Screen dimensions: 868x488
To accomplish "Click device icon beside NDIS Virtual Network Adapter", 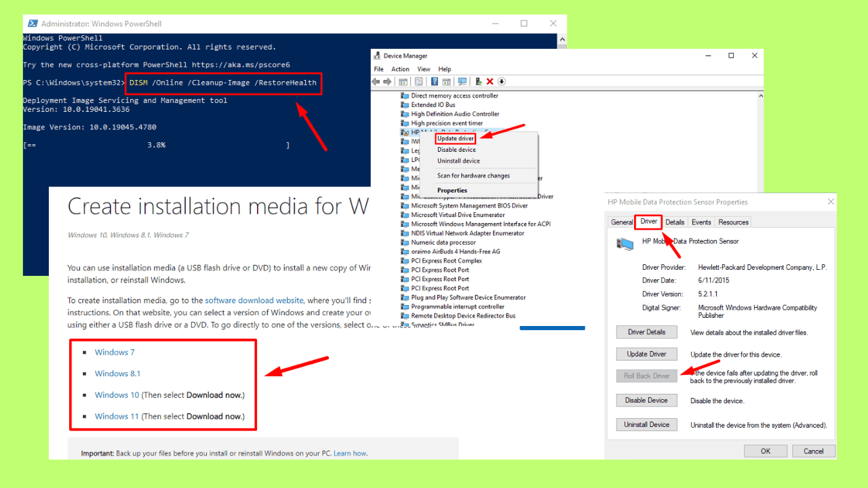I will tap(405, 233).
